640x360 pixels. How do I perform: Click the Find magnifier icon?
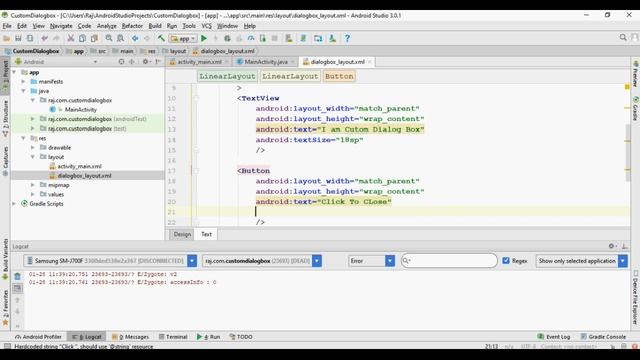pyautogui.click(x=109, y=38)
